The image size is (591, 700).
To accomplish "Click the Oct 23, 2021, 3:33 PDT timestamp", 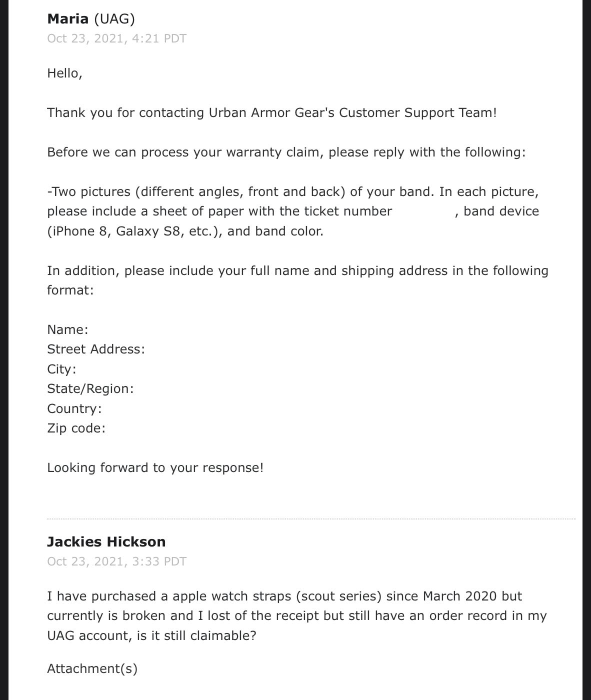I will [116, 561].
